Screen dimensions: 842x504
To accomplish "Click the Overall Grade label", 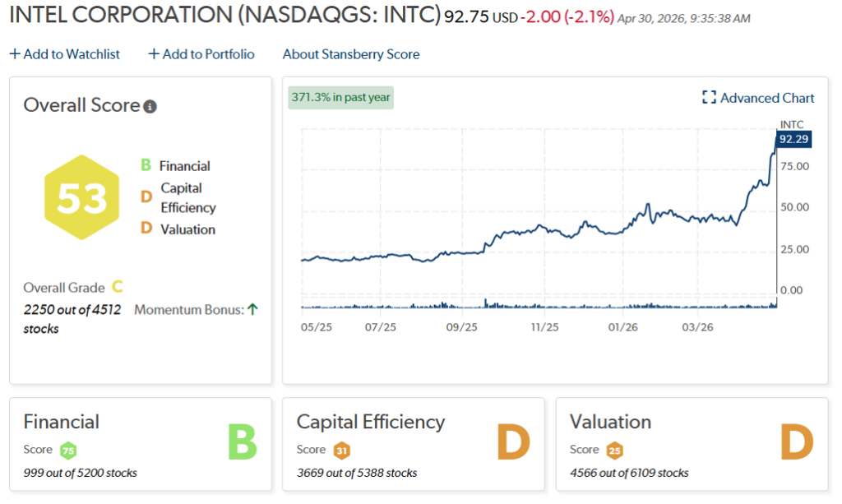I will point(64,288).
